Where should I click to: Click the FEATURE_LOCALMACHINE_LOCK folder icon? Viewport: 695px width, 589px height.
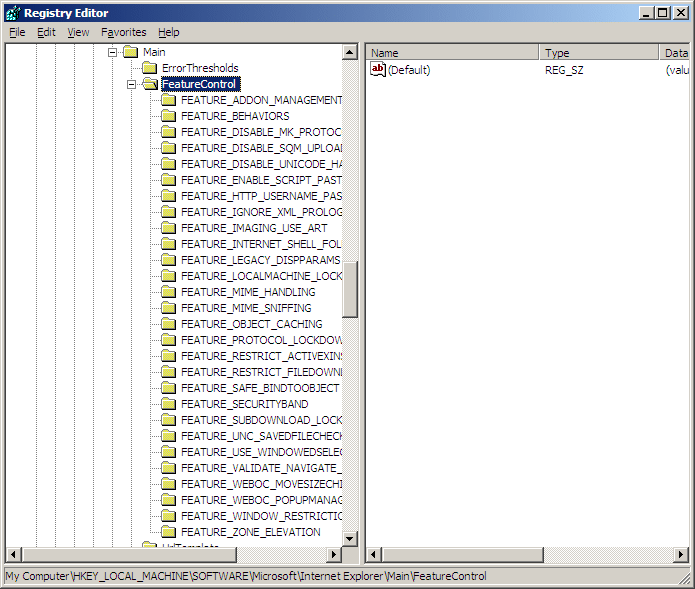[x=169, y=276]
